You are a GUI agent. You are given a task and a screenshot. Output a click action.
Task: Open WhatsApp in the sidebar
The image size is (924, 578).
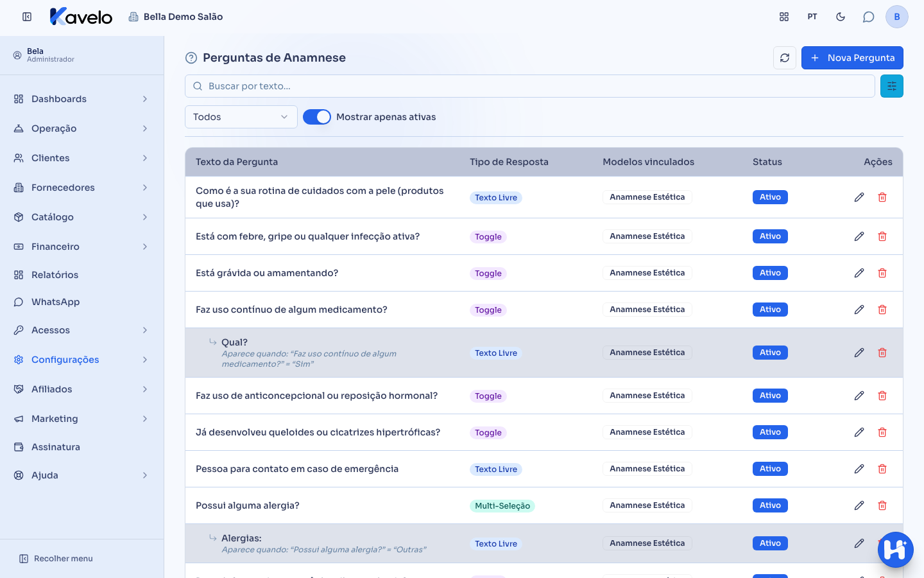point(82,302)
